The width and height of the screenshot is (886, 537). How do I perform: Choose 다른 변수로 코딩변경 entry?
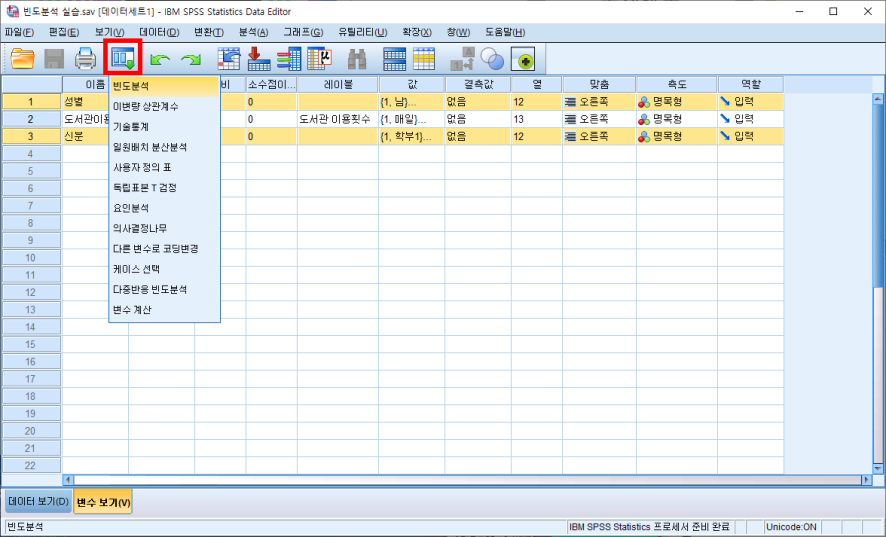pyautogui.click(x=164, y=249)
